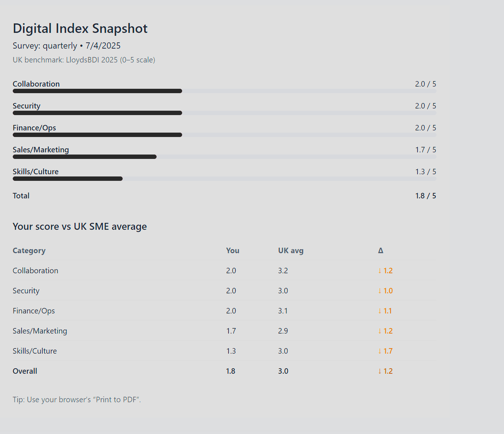Click the Total 1.8 / 5 score
The image size is (504, 434).
425,196
